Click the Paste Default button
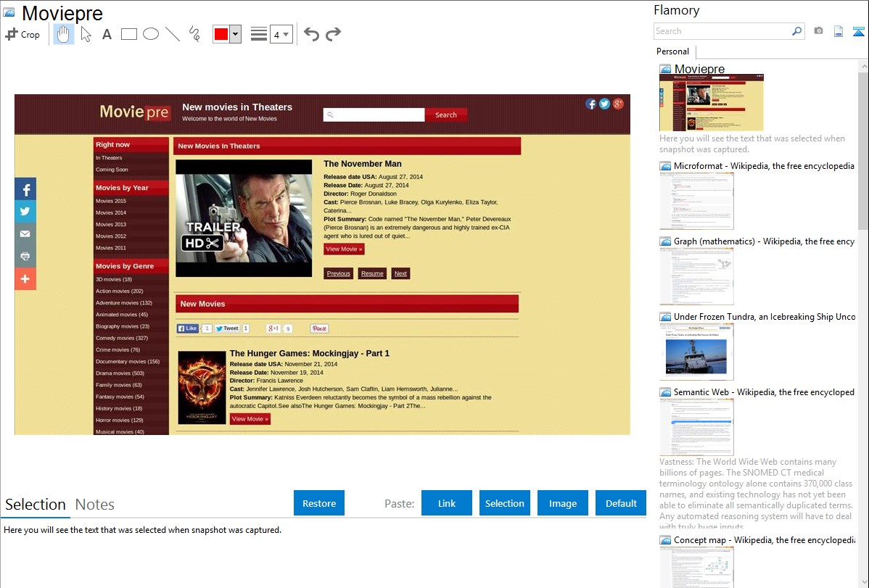This screenshot has width=869, height=588. pos(621,503)
